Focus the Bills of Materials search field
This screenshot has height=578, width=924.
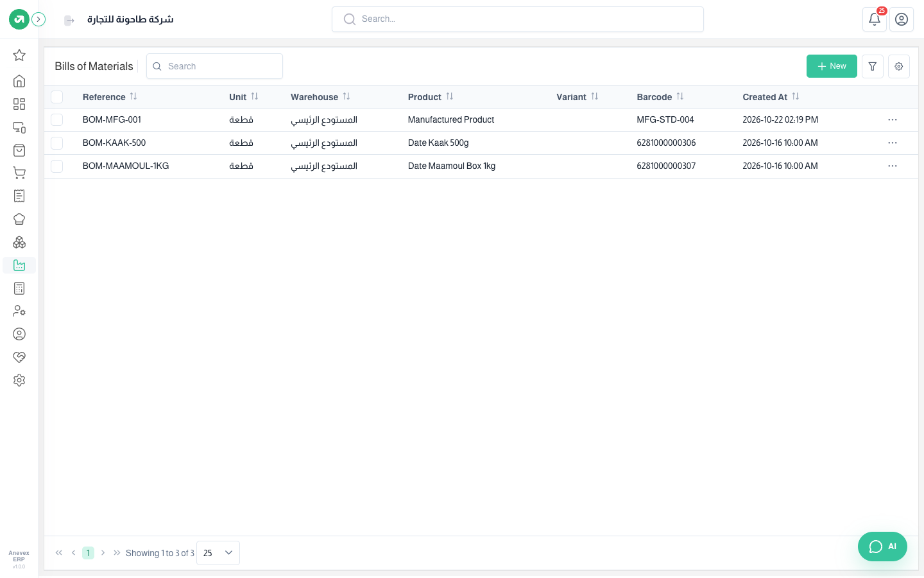[x=214, y=66]
